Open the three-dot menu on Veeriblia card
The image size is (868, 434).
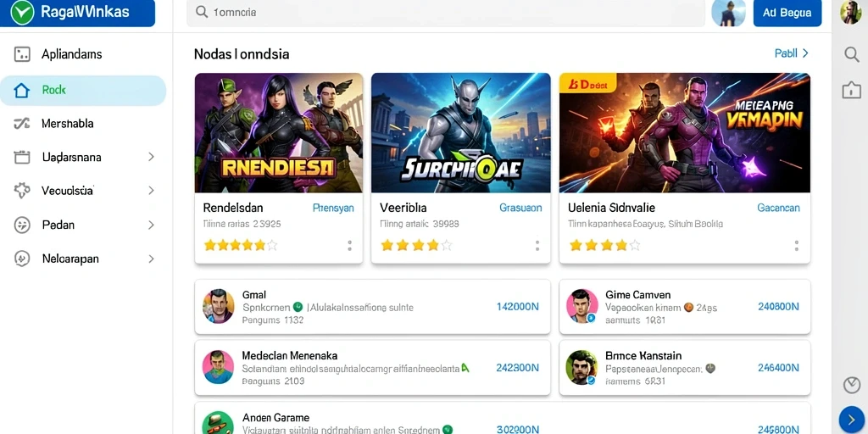click(x=537, y=246)
